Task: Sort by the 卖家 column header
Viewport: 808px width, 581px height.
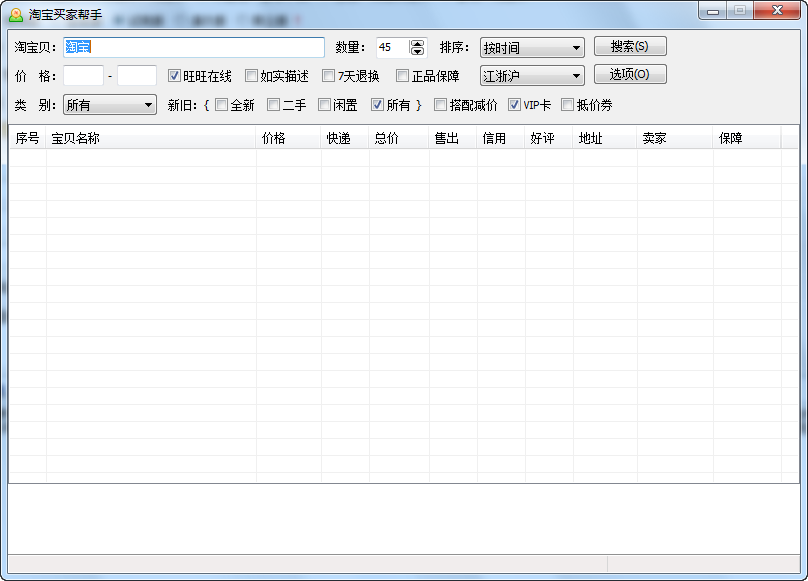Action: [675, 138]
